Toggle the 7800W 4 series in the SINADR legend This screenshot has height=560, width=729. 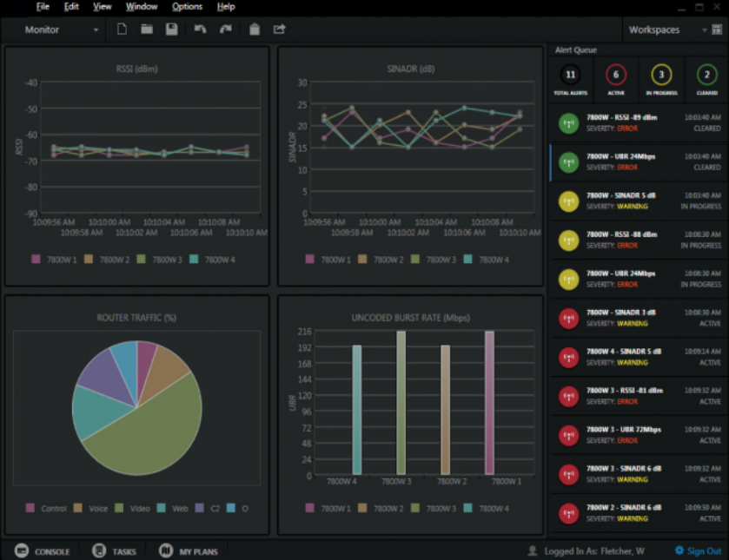468,258
